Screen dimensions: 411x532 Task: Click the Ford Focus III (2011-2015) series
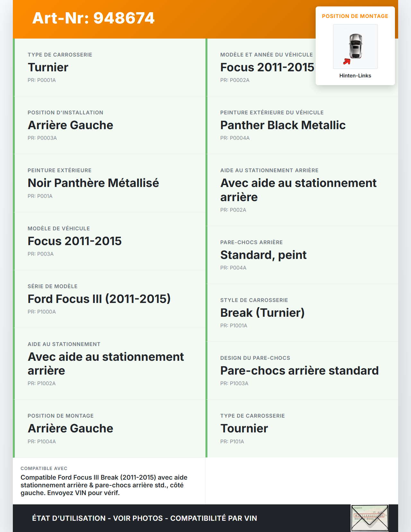99,299
